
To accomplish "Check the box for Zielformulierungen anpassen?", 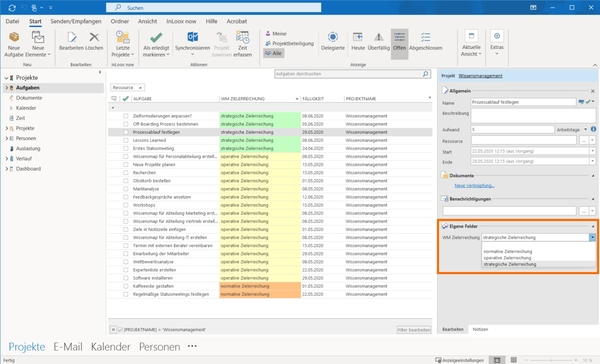I will (x=126, y=116).
